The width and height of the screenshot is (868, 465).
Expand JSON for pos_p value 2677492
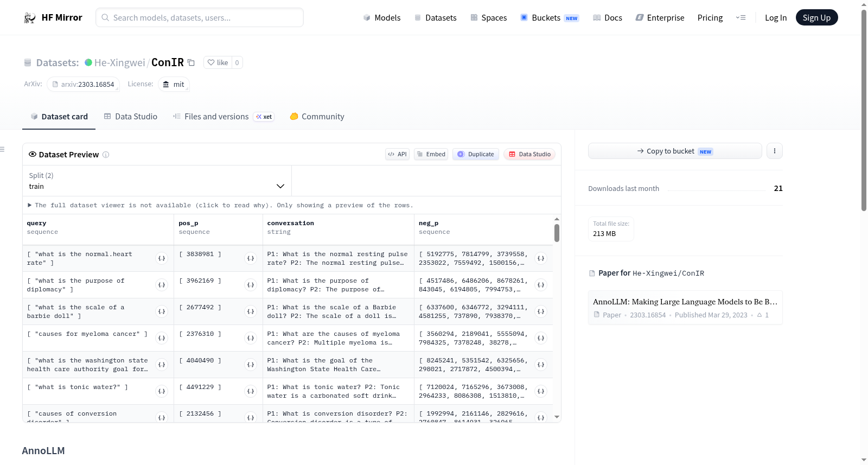coord(251,311)
